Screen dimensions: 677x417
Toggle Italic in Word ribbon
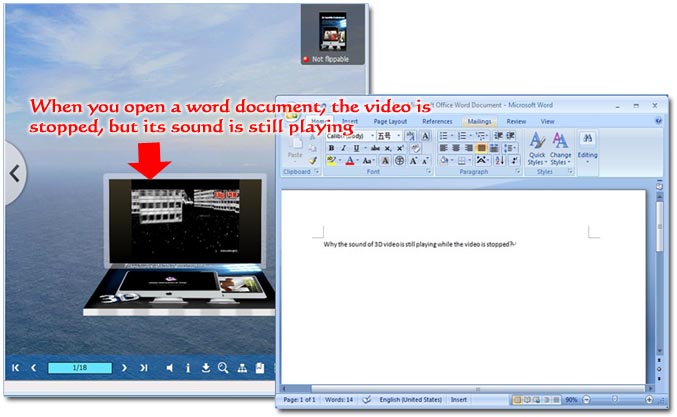click(x=343, y=148)
